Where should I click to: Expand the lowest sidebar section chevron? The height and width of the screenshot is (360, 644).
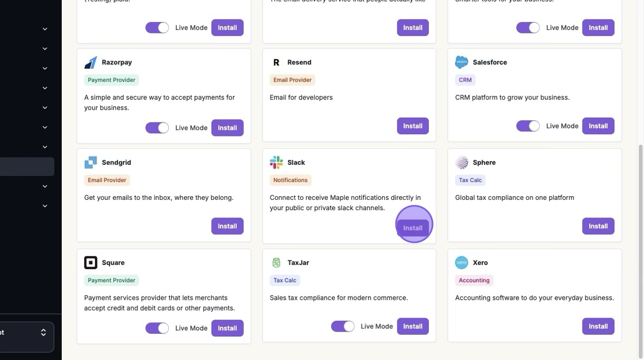click(x=45, y=206)
